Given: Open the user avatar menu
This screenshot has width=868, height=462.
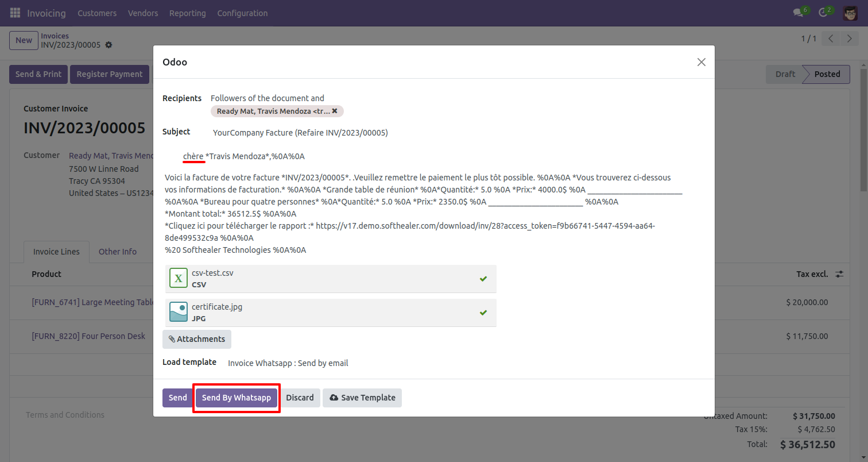Looking at the screenshot, I should tap(850, 13).
